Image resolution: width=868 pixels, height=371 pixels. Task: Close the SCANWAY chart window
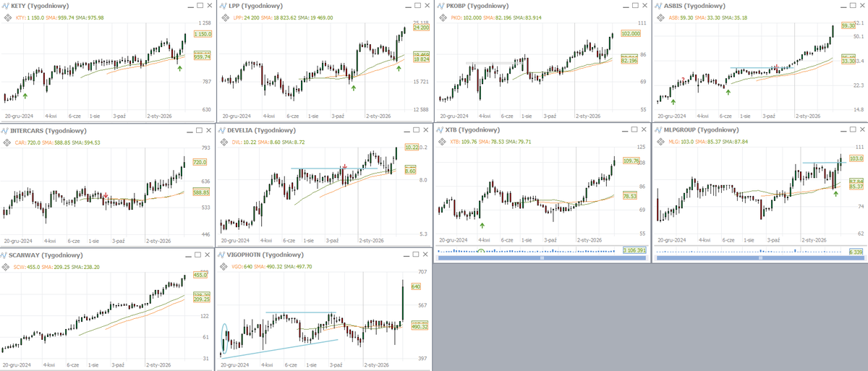pyautogui.click(x=208, y=255)
